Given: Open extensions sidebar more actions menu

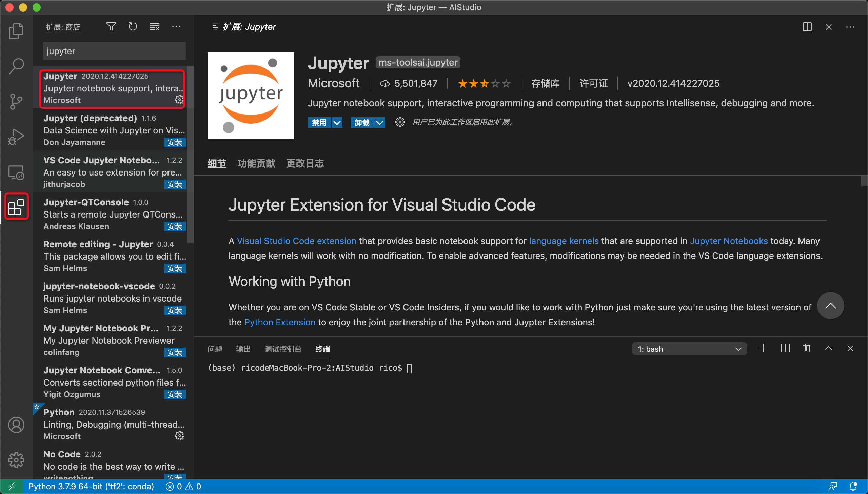Looking at the screenshot, I should [176, 26].
